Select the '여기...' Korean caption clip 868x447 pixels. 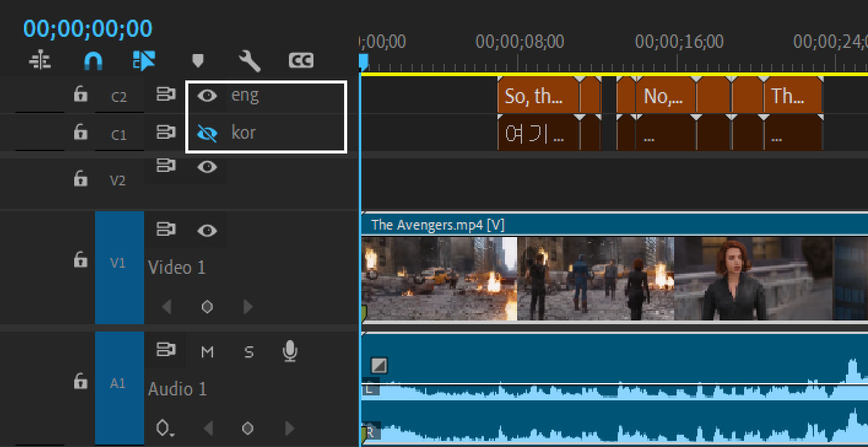point(539,133)
